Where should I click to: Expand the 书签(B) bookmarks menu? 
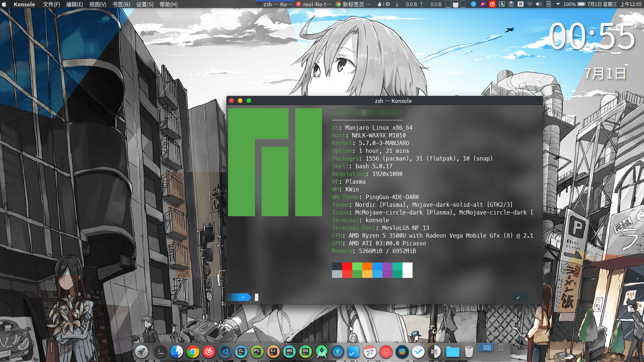pos(121,4)
